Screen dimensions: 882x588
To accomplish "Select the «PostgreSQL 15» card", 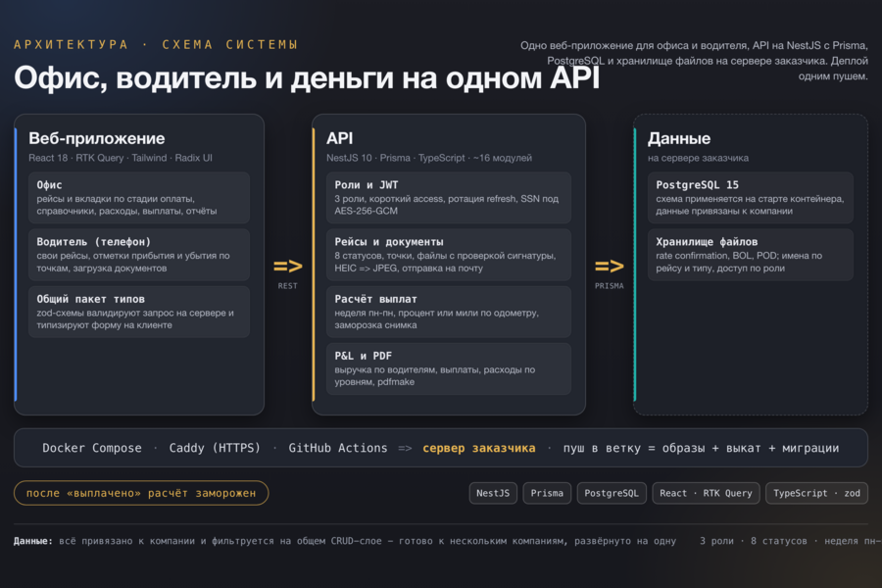I will point(751,198).
